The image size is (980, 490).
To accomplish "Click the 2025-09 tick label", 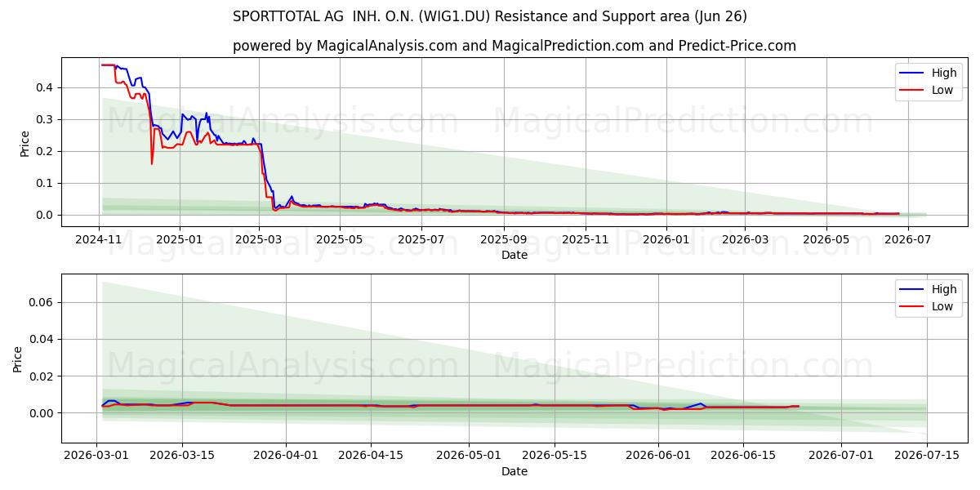I will click(504, 239).
